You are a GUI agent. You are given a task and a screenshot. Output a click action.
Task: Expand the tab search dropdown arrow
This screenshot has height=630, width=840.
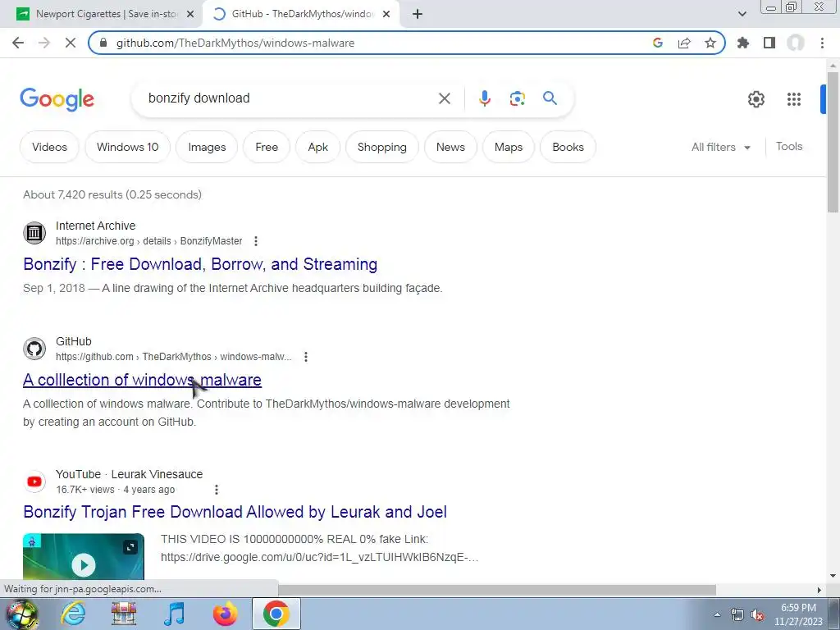tap(742, 14)
